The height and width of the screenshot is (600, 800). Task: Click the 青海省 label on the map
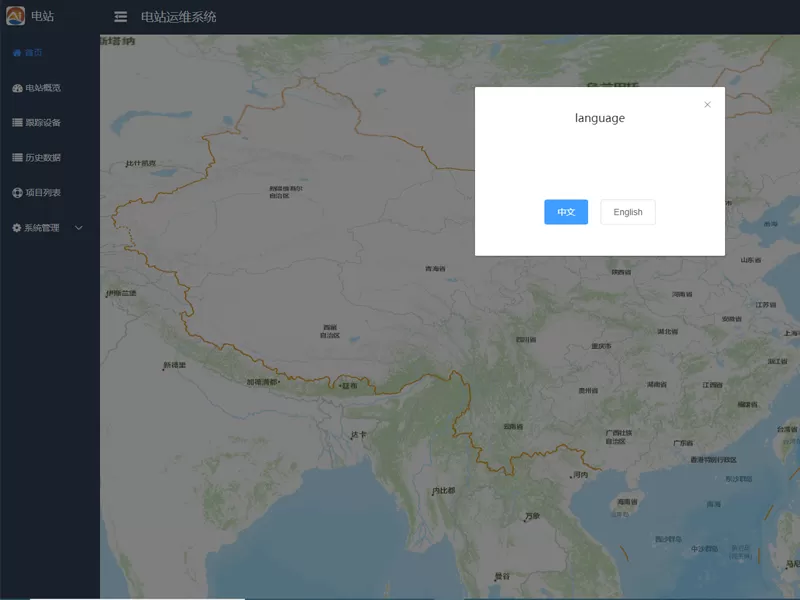click(x=435, y=268)
